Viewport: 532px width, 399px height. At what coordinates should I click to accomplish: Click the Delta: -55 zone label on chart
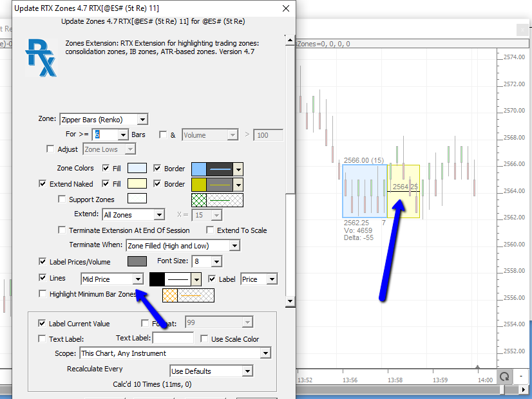[359, 237]
